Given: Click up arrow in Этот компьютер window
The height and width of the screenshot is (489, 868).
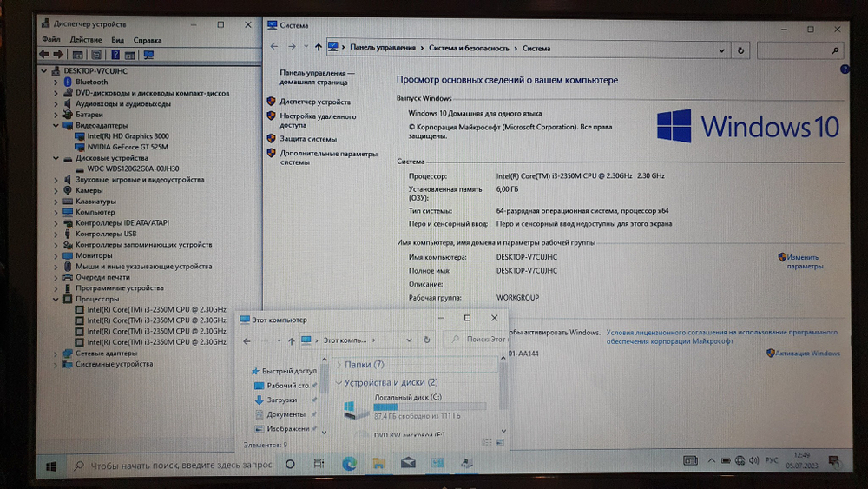Looking at the screenshot, I should tap(291, 340).
